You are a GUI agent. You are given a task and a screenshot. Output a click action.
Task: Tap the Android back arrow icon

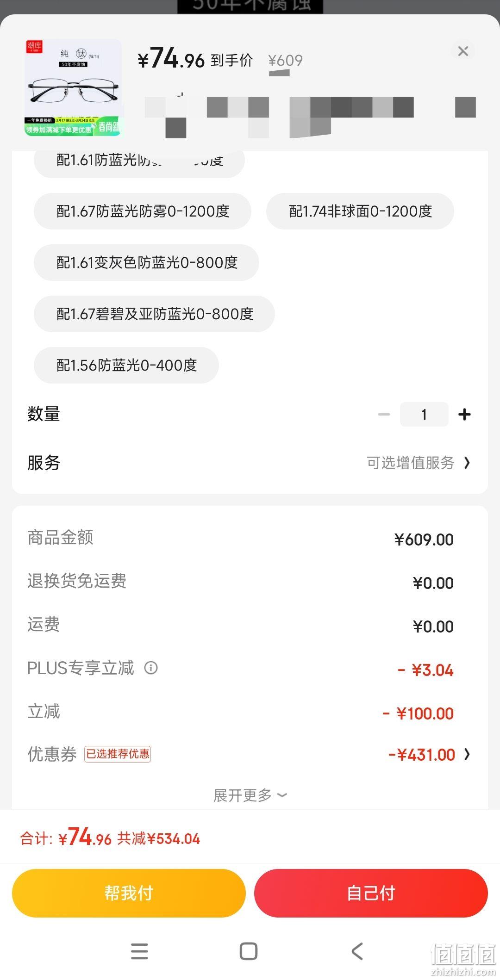pyautogui.click(x=357, y=951)
